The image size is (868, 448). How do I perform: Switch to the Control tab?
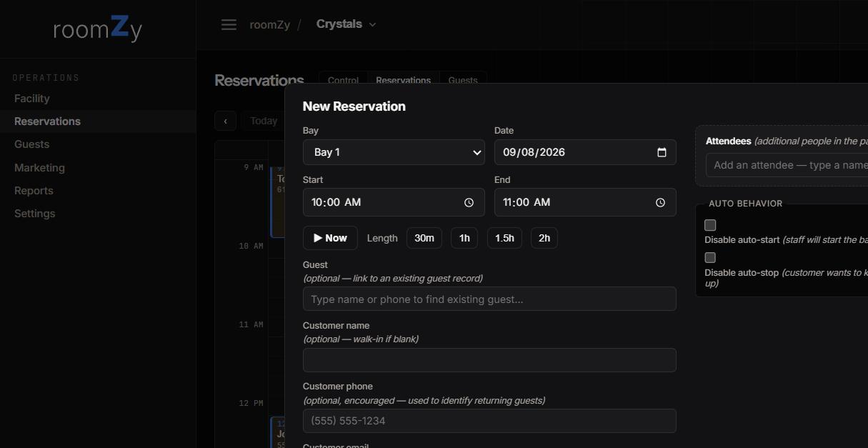[x=343, y=80]
